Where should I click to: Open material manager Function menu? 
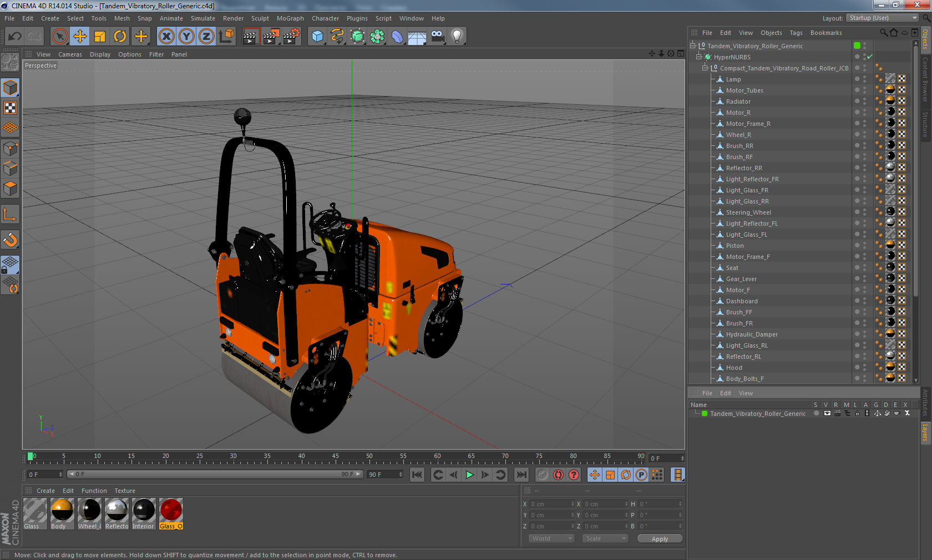(x=94, y=491)
